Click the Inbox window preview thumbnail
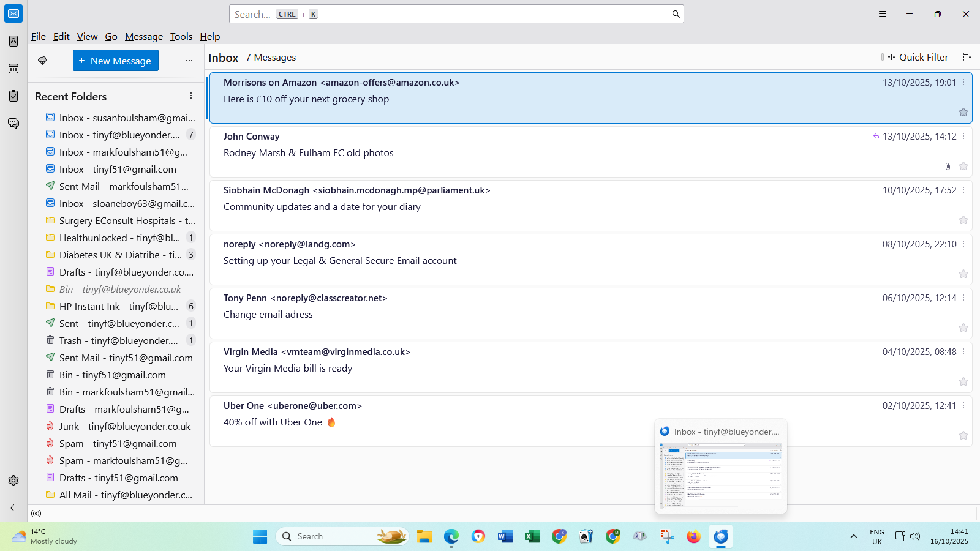 721,474
